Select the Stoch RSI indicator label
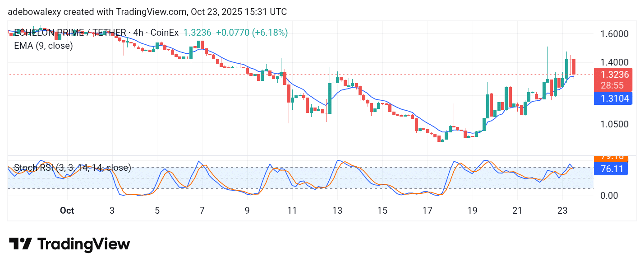644x267 pixels. (72, 168)
